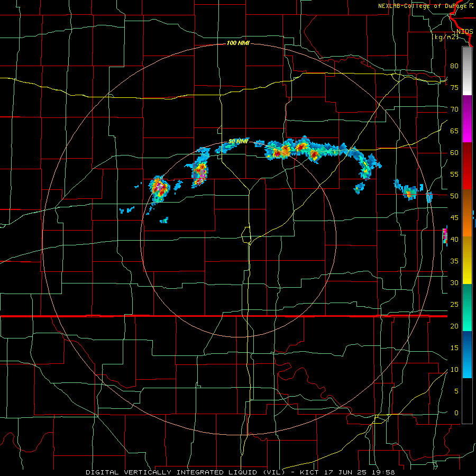Viewport: 476px width, 476px height.
Task: Click the 60 value on the VIL scale
Action: (454, 153)
